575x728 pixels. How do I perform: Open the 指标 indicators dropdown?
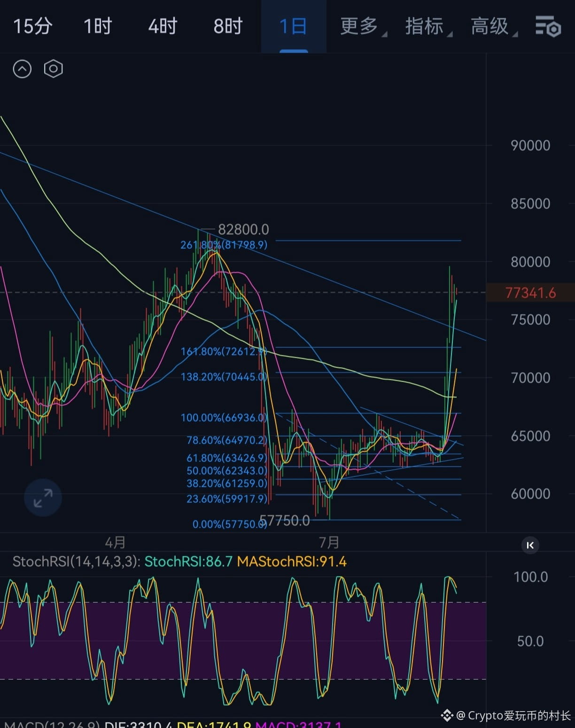428,26
